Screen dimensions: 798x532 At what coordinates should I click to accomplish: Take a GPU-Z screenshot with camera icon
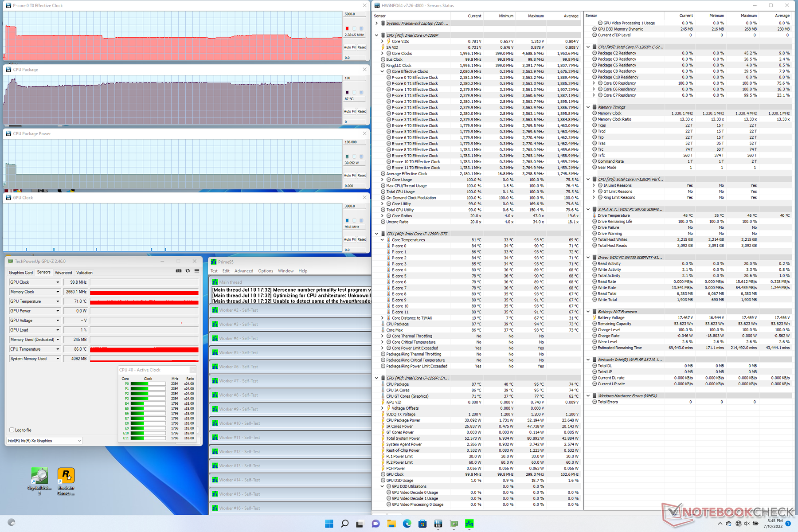click(179, 270)
